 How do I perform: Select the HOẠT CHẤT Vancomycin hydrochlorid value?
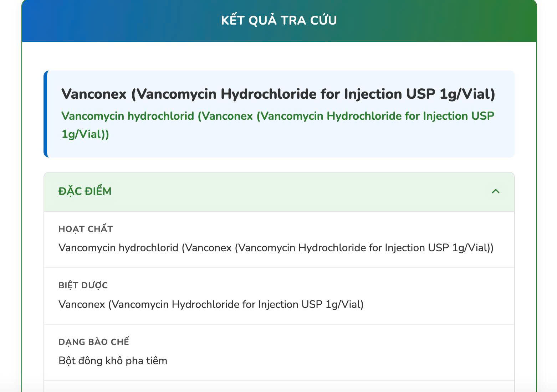[276, 248]
